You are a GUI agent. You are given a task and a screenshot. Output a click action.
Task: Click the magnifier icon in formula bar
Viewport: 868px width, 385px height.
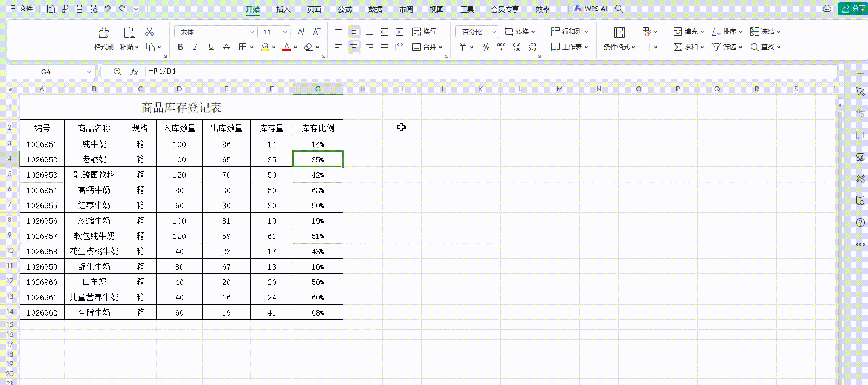[x=117, y=72]
